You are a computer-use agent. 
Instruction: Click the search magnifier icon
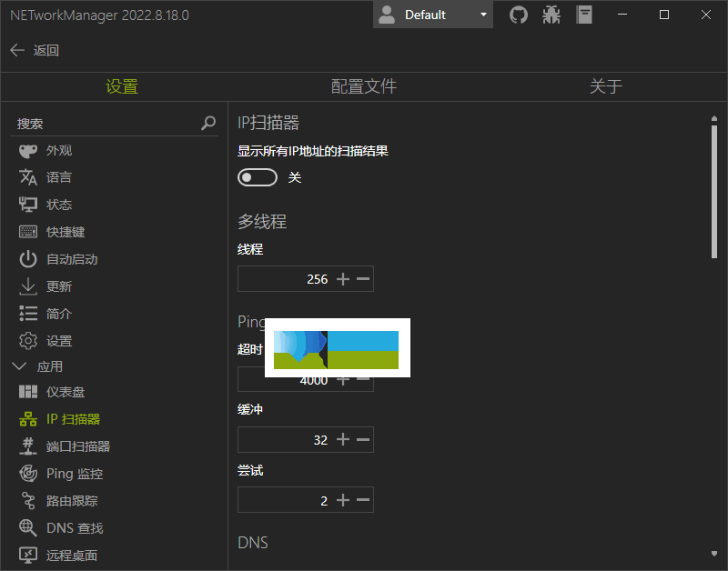click(208, 123)
